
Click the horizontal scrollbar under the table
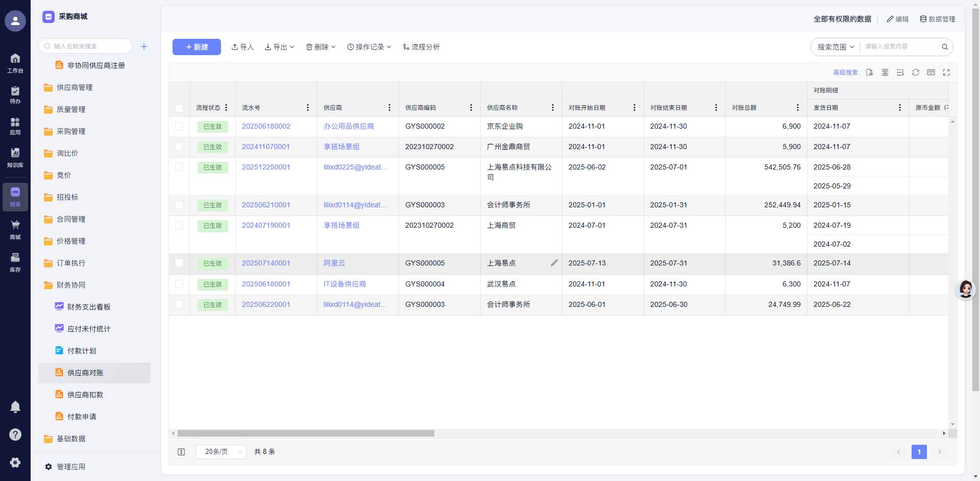tap(306, 434)
